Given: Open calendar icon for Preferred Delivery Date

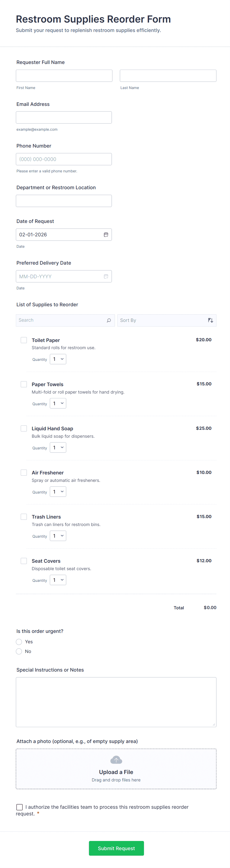Looking at the screenshot, I should click(106, 276).
